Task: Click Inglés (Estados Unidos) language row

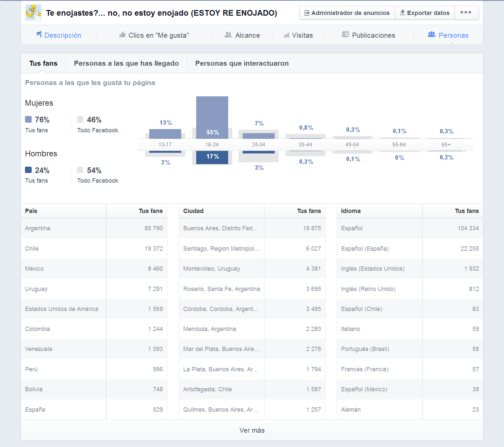Action: [x=410, y=269]
